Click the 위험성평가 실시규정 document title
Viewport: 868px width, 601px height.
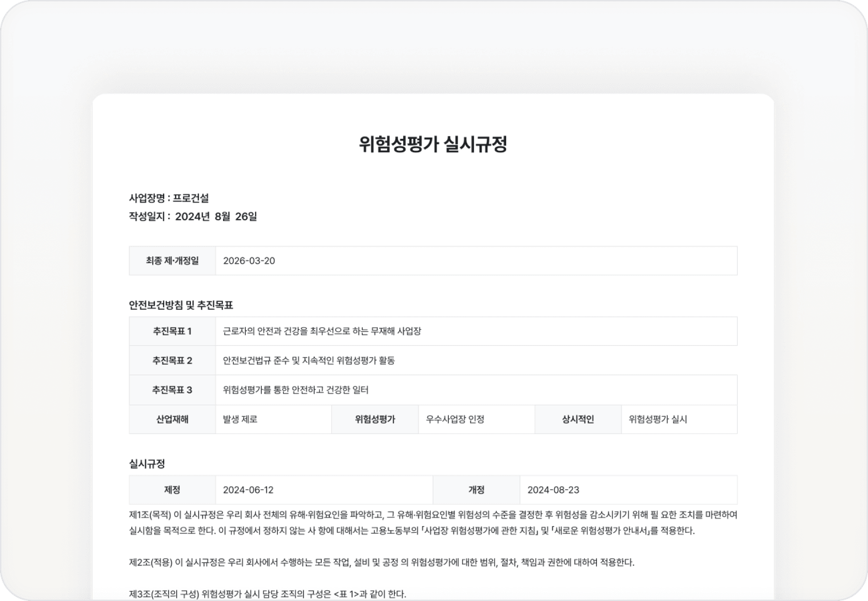[434, 144]
